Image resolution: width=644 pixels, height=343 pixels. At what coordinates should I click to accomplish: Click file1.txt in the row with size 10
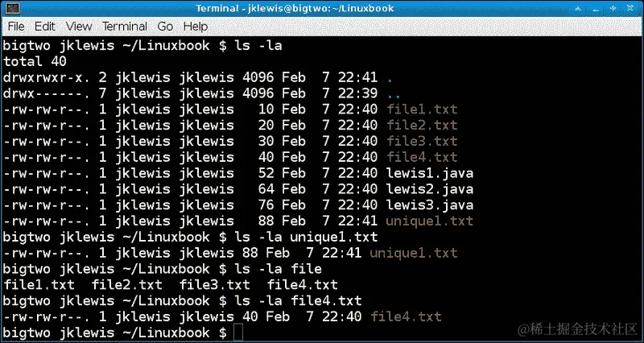422,110
